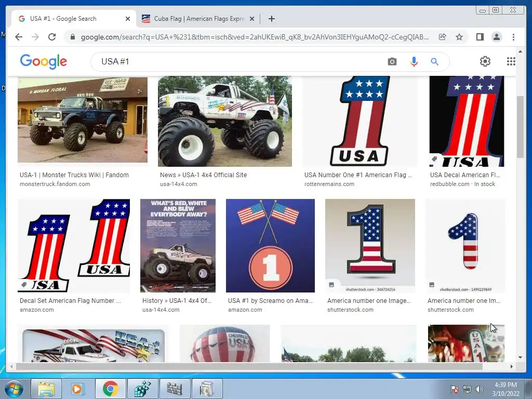This screenshot has width=532, height=399.
Task: Start voice search with microphone
Action: [414, 62]
